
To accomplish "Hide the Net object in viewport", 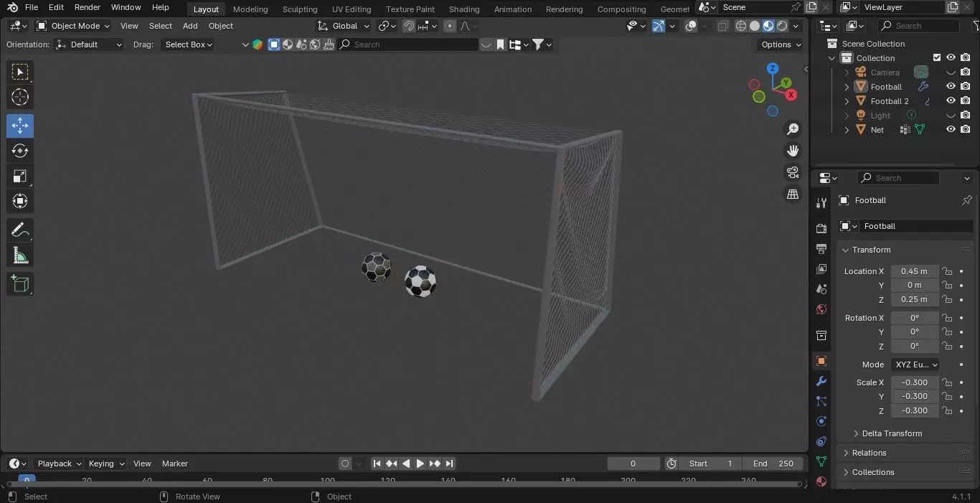I will pyautogui.click(x=951, y=130).
